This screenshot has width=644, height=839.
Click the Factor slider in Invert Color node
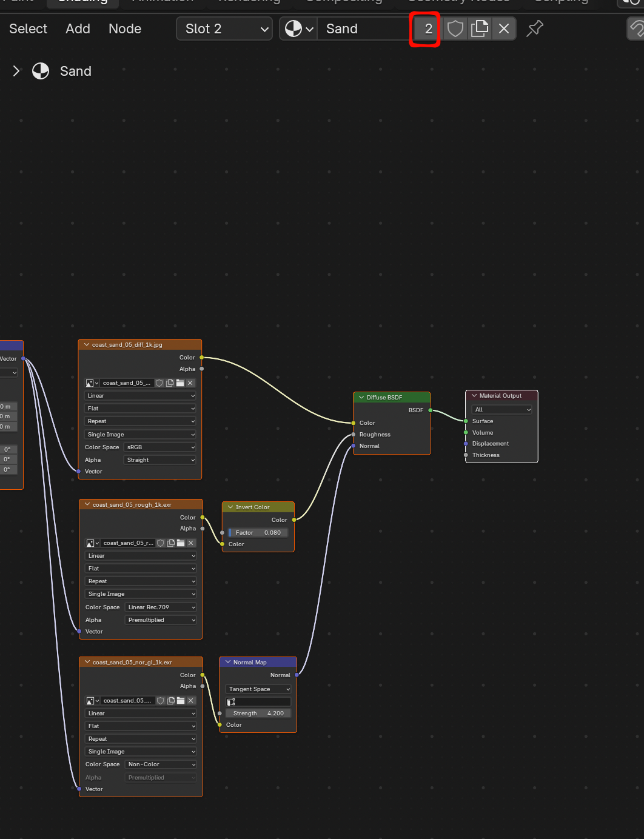258,533
